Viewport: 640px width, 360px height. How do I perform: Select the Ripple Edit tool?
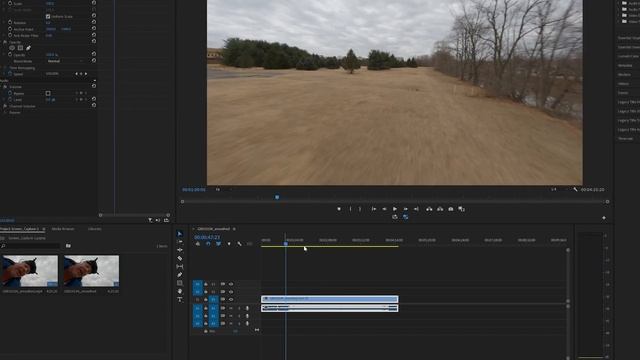180,250
